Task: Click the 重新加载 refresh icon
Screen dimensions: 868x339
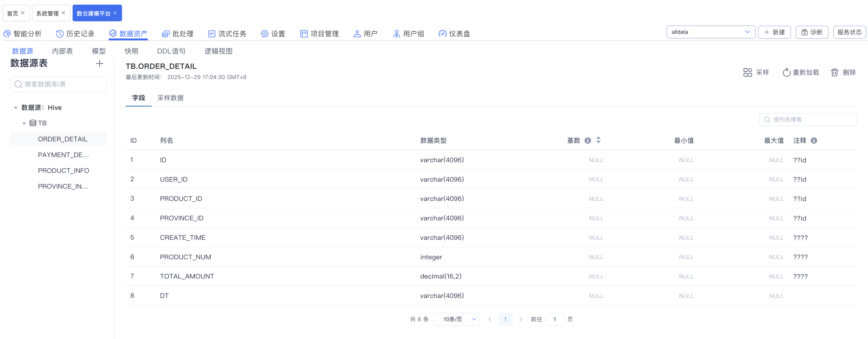Action: pyautogui.click(x=786, y=72)
